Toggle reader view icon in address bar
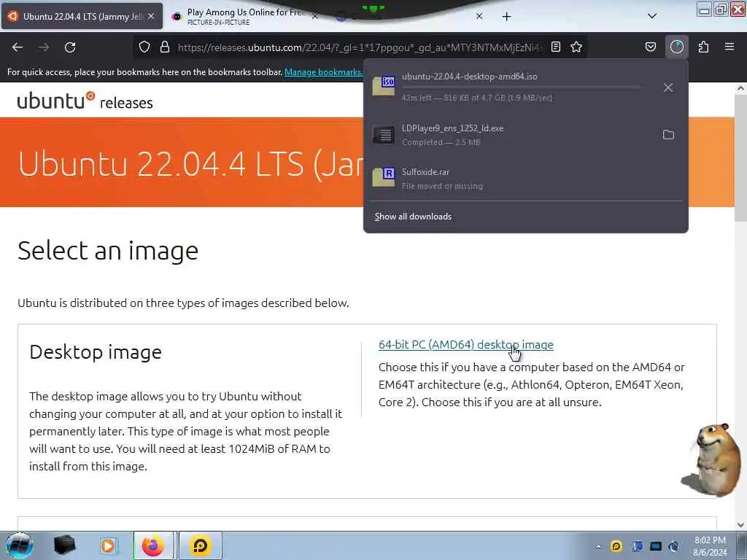This screenshot has width=747, height=560. pyautogui.click(x=555, y=47)
